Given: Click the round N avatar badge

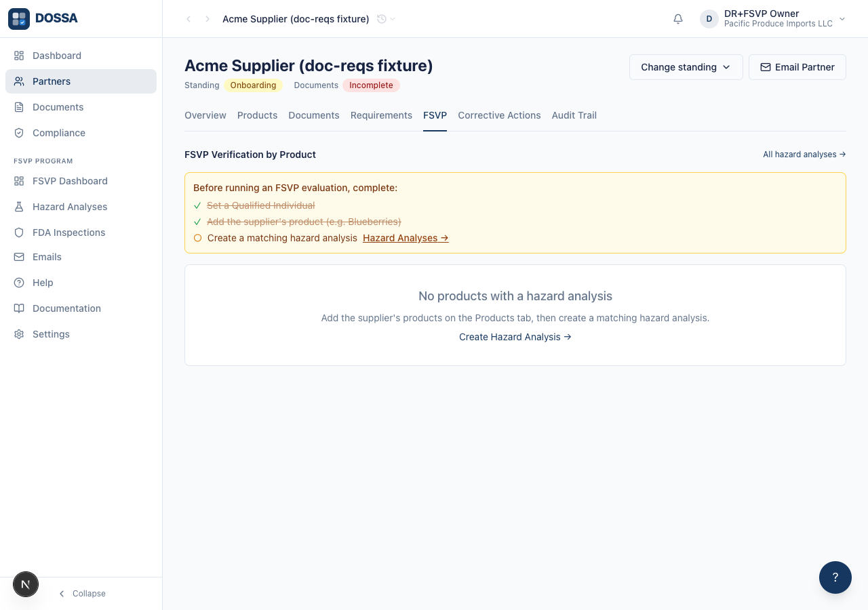Looking at the screenshot, I should coord(26,584).
